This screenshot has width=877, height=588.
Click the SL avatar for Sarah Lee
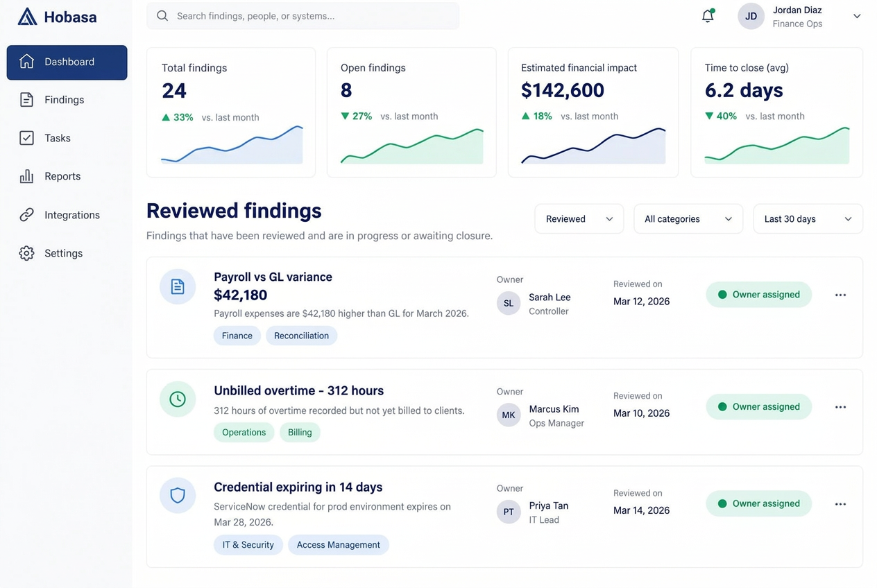tap(509, 303)
